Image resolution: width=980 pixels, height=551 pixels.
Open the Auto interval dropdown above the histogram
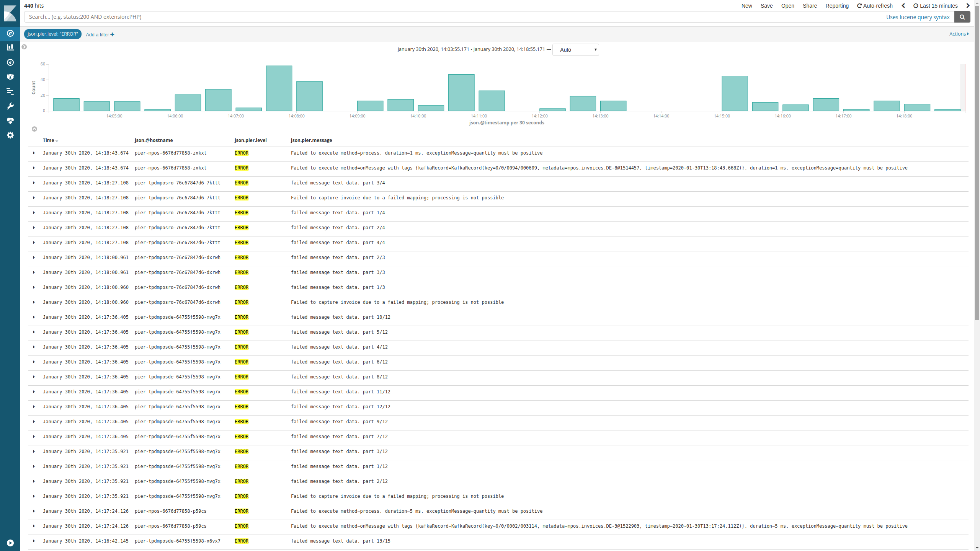click(x=575, y=49)
